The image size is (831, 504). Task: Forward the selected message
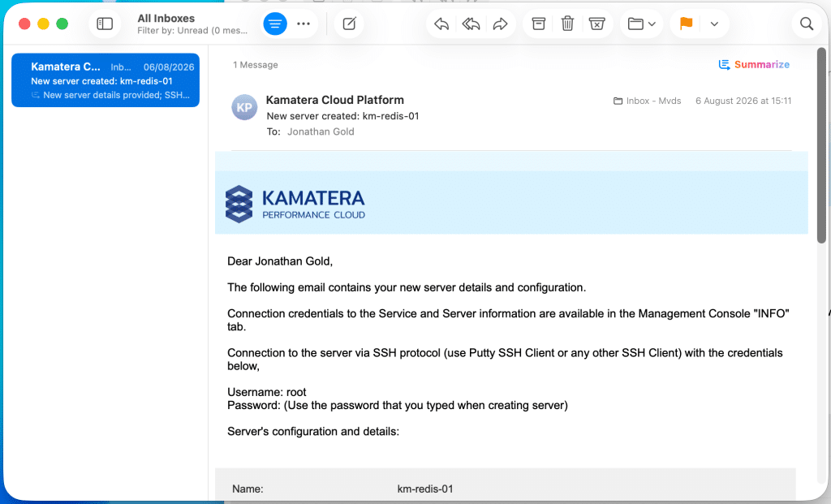point(500,24)
